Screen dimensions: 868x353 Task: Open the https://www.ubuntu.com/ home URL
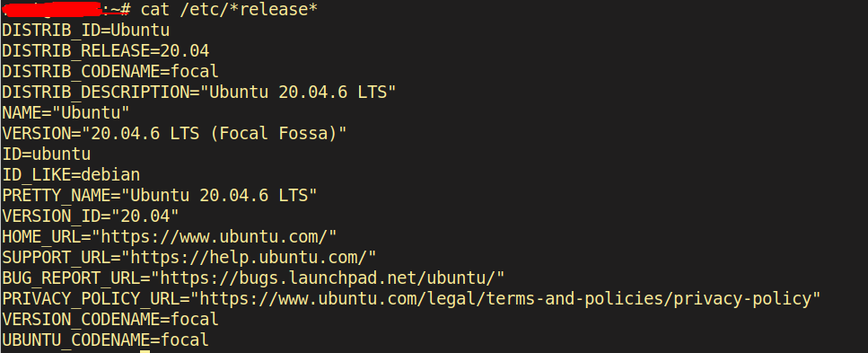click(215, 236)
